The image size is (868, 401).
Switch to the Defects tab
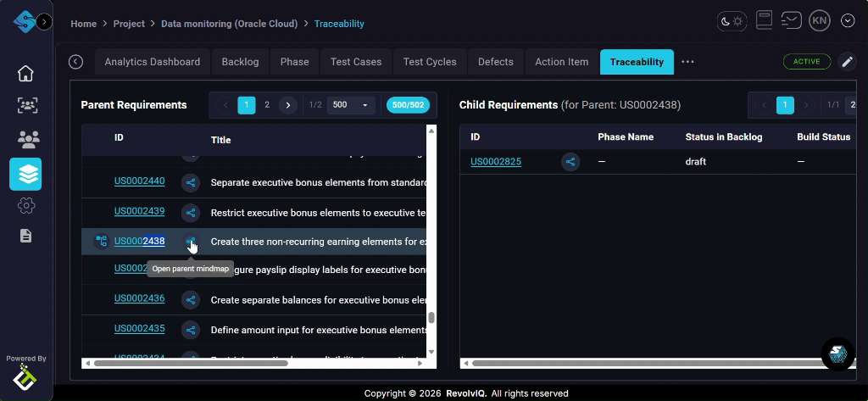[x=495, y=62]
